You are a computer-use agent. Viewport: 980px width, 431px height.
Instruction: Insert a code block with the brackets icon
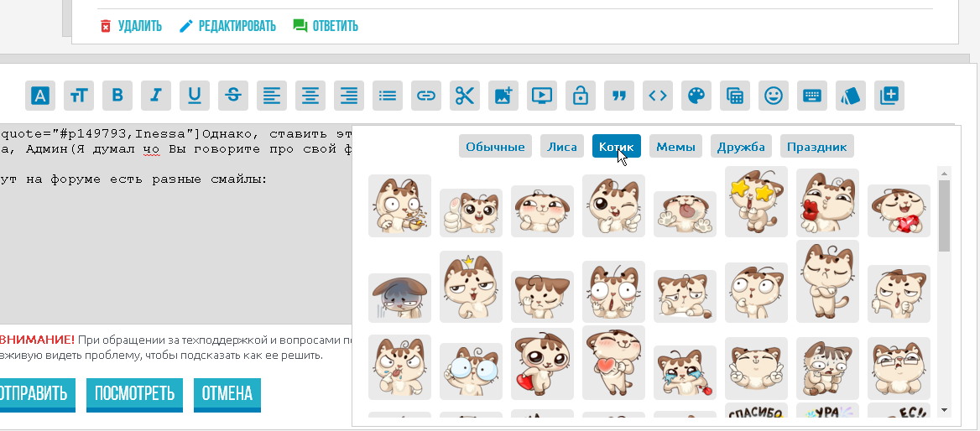pos(658,96)
